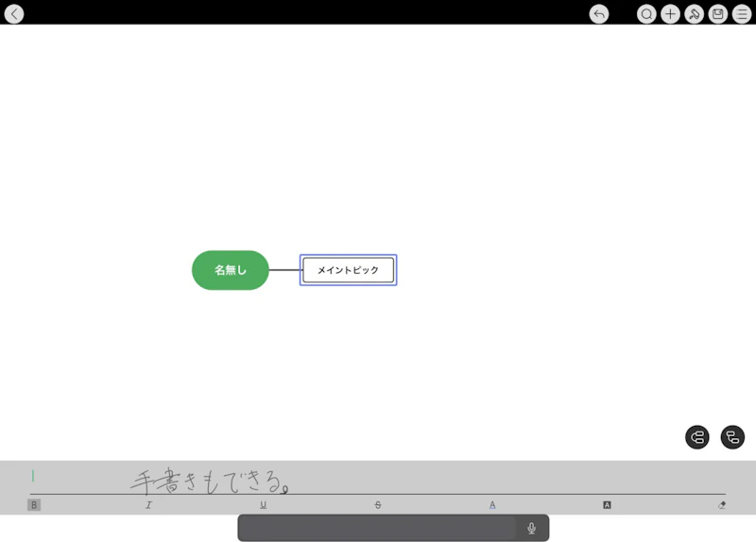Erase the handwriting with the eraser icon

point(722,505)
